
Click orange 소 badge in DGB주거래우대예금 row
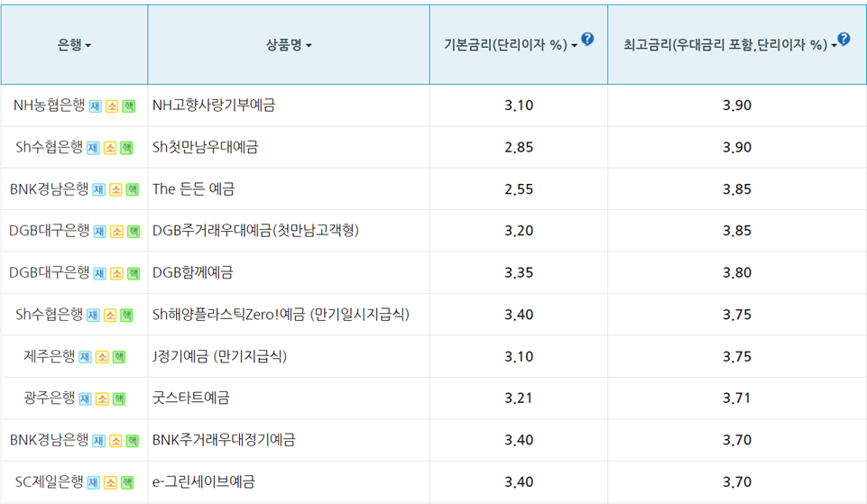[116, 232]
